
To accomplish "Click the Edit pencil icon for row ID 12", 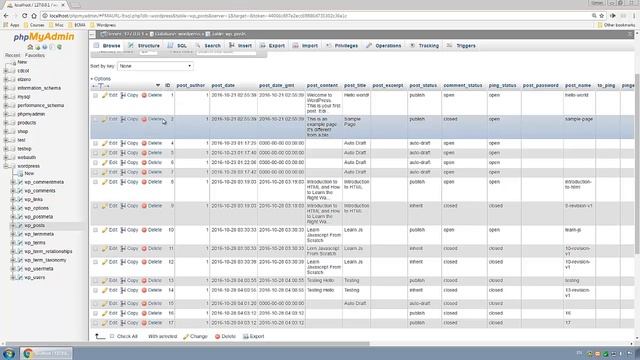I will click(105, 262).
